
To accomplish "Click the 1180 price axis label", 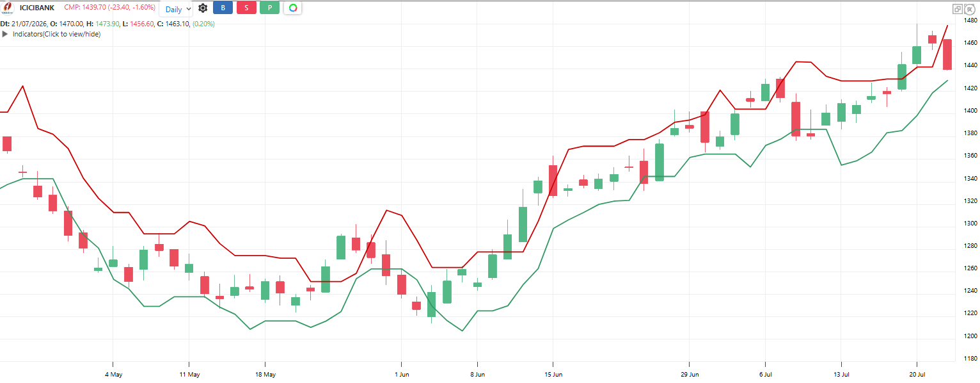I will [969, 359].
